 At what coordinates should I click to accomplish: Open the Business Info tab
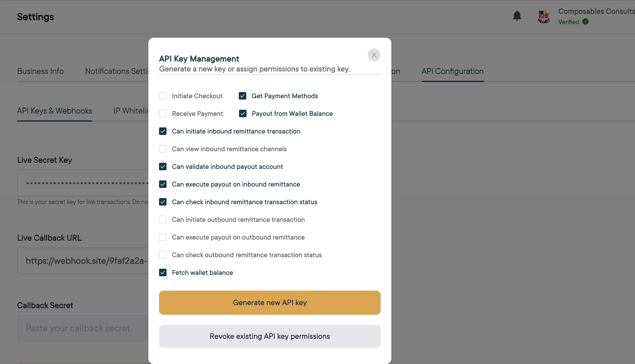pyautogui.click(x=40, y=71)
